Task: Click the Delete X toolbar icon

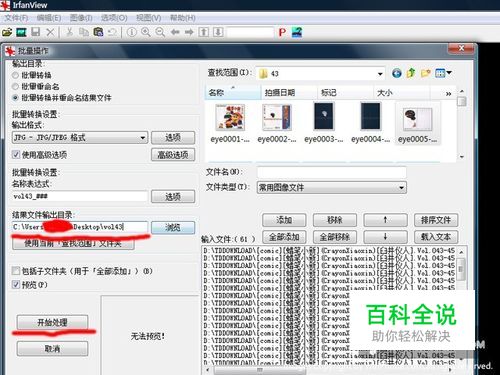Action: [x=50, y=32]
